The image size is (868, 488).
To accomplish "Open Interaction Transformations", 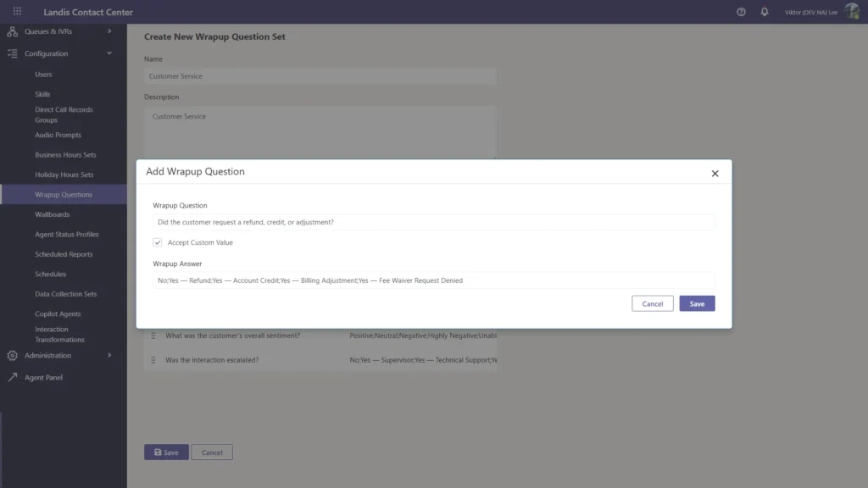I will (x=59, y=334).
